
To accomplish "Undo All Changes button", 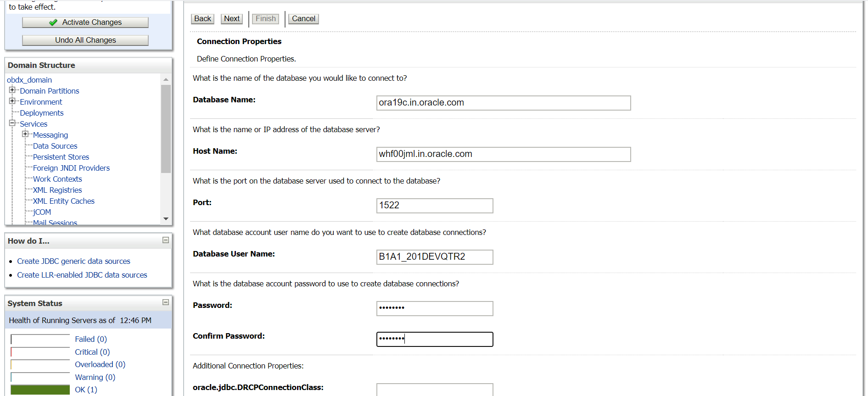I will (85, 40).
